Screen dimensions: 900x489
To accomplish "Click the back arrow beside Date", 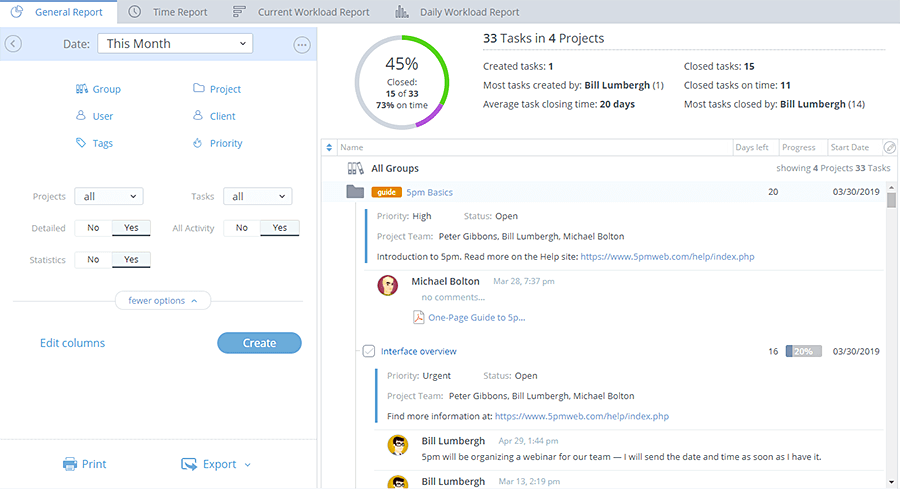I will click(x=13, y=44).
